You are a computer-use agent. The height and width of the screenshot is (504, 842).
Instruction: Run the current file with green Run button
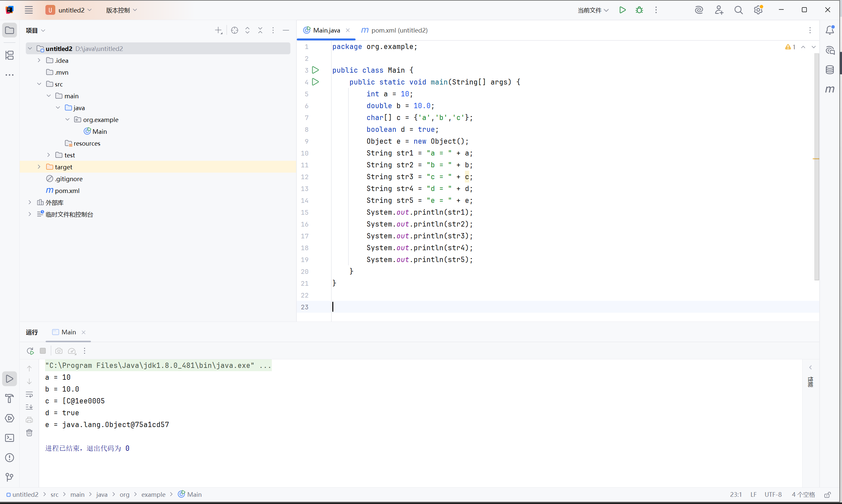click(623, 10)
